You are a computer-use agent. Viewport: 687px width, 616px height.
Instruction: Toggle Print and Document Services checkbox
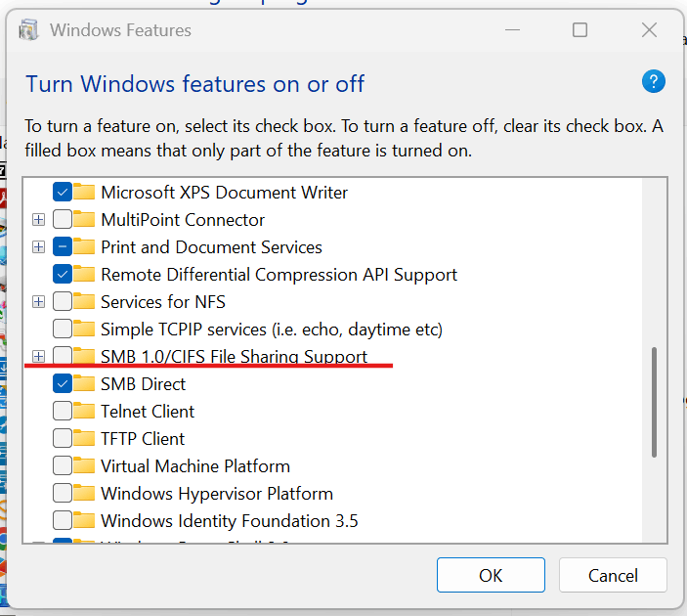tap(63, 246)
